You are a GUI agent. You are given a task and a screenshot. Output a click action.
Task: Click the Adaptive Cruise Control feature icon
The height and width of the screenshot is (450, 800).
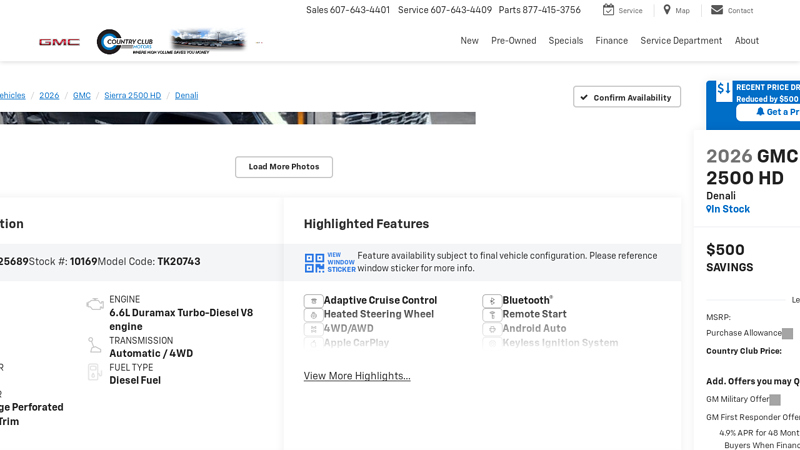(313, 301)
